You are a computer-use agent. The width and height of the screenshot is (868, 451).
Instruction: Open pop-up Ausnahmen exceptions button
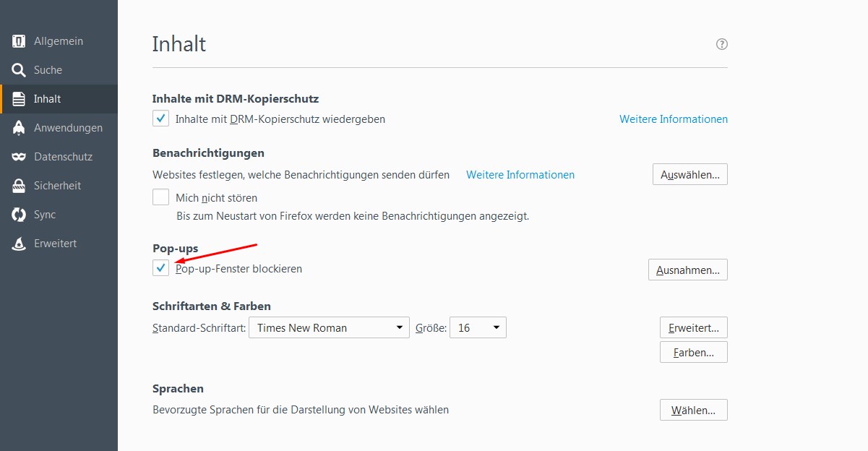point(687,270)
